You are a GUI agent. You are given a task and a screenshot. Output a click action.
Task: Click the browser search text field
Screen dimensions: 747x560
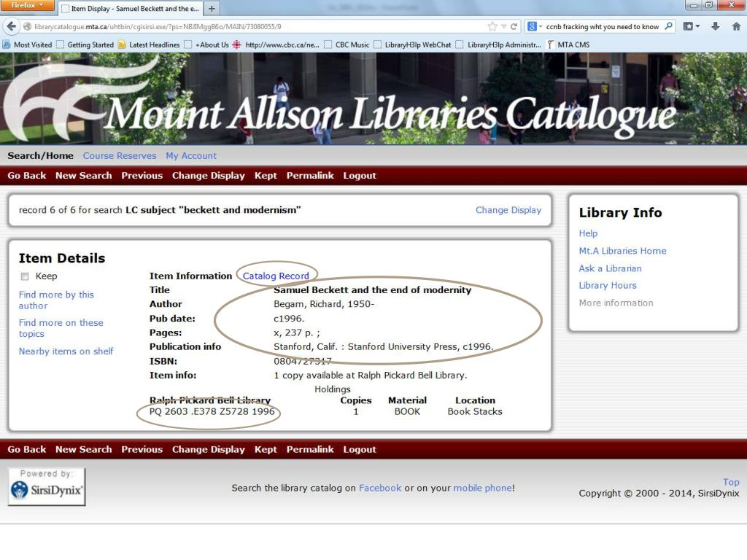point(603,27)
